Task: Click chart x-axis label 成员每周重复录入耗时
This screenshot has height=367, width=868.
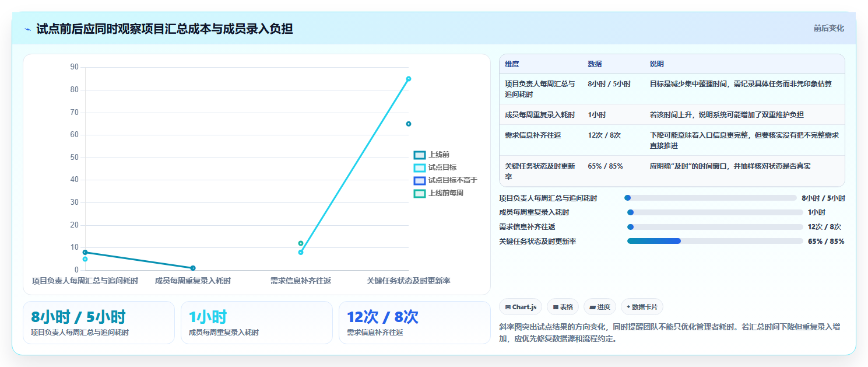Action: pyautogui.click(x=193, y=281)
